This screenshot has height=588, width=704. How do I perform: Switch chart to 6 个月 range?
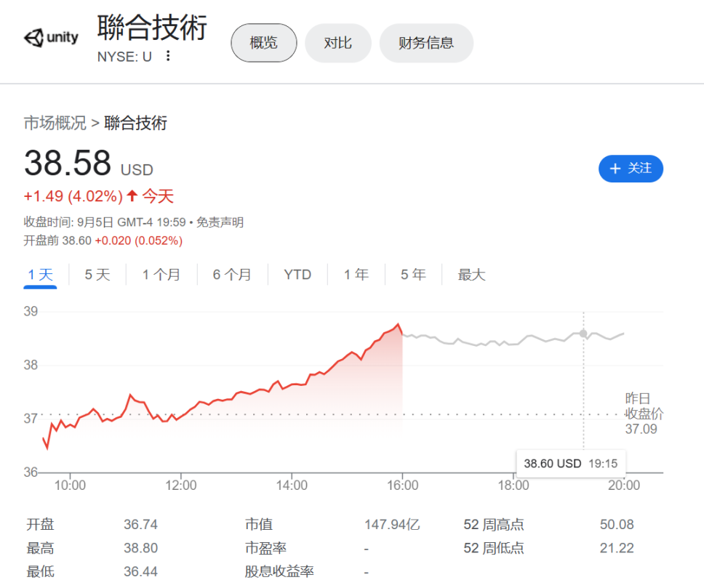tap(232, 275)
